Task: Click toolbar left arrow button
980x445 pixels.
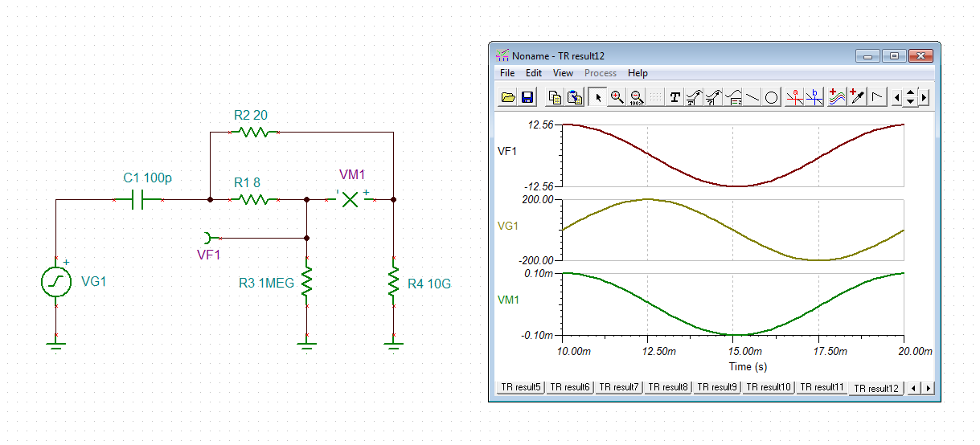Action: 897,97
